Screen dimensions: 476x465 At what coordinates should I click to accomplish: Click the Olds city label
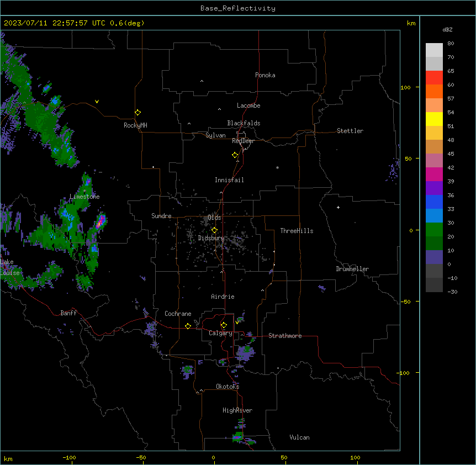click(214, 218)
